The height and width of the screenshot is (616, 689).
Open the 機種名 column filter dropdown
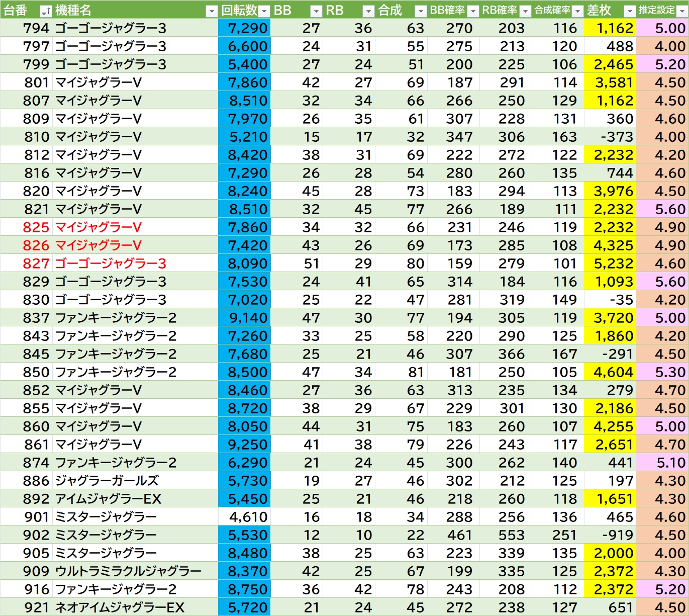coord(212,11)
